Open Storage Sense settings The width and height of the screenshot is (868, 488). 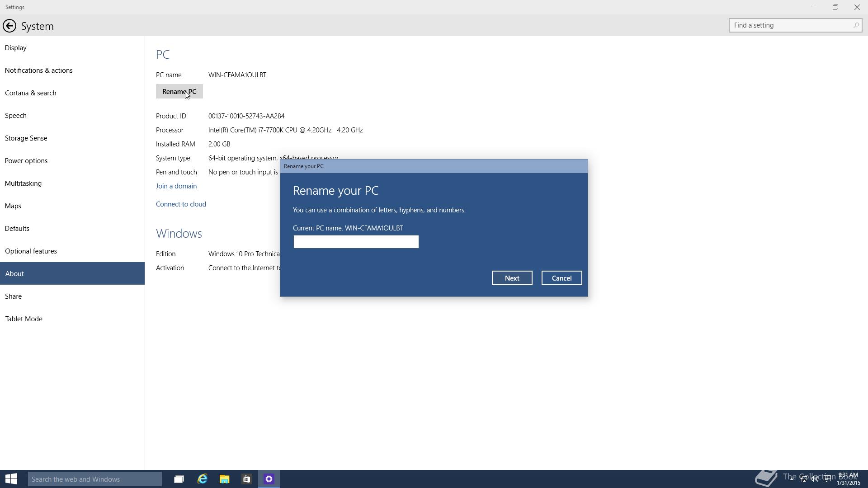click(x=72, y=138)
